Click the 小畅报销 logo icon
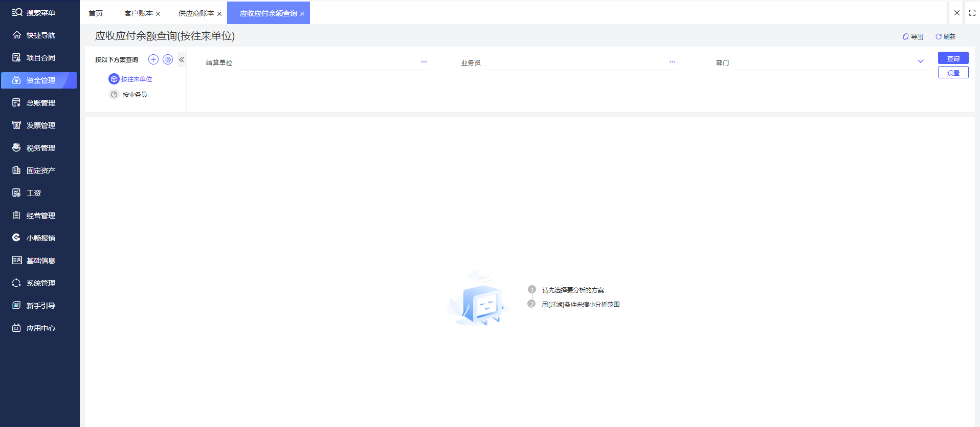Screen dimensions: 980x427 [17, 238]
